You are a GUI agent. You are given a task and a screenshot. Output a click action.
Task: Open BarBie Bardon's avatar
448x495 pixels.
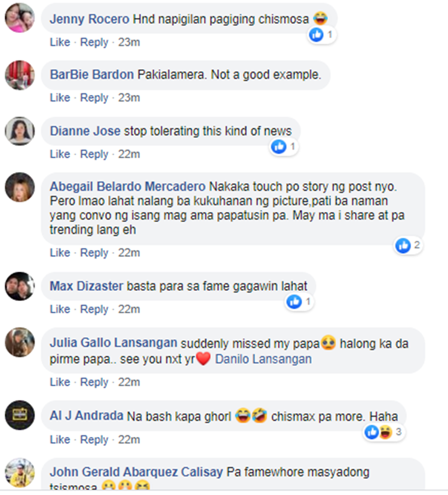[20, 75]
